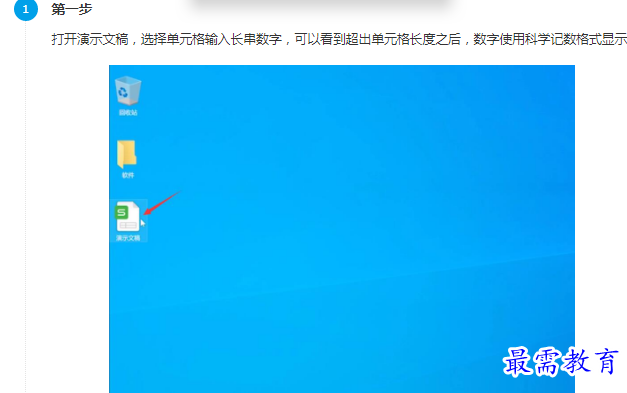Click the instruction paragraph starting with 打开演示文稿
The height and width of the screenshot is (393, 627).
(x=339, y=39)
